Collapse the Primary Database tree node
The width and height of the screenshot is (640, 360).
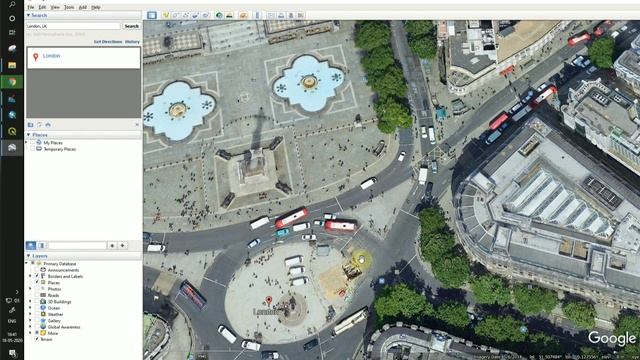[27, 264]
